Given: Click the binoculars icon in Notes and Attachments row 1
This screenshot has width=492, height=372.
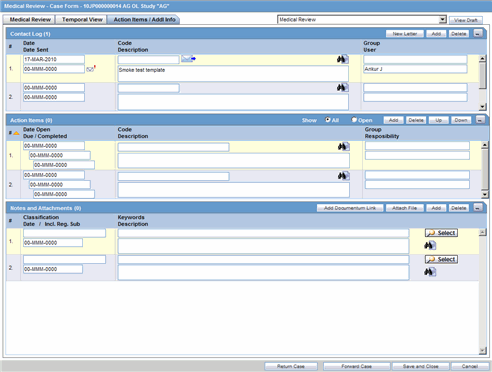Looking at the screenshot, I should pyautogui.click(x=430, y=246).
